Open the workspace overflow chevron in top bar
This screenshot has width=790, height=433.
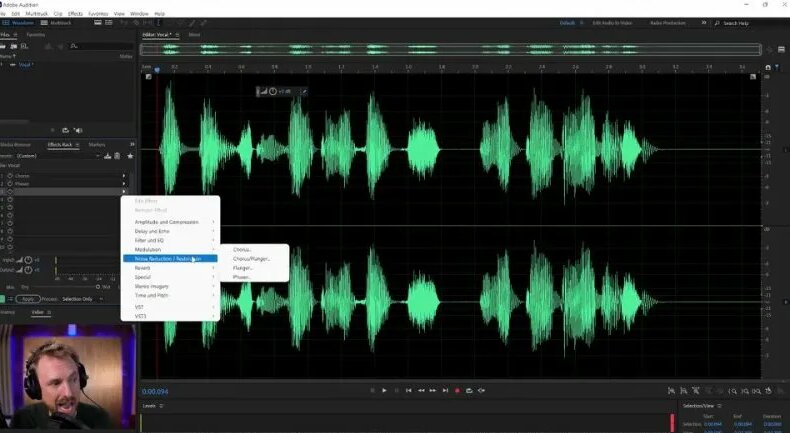(703, 23)
